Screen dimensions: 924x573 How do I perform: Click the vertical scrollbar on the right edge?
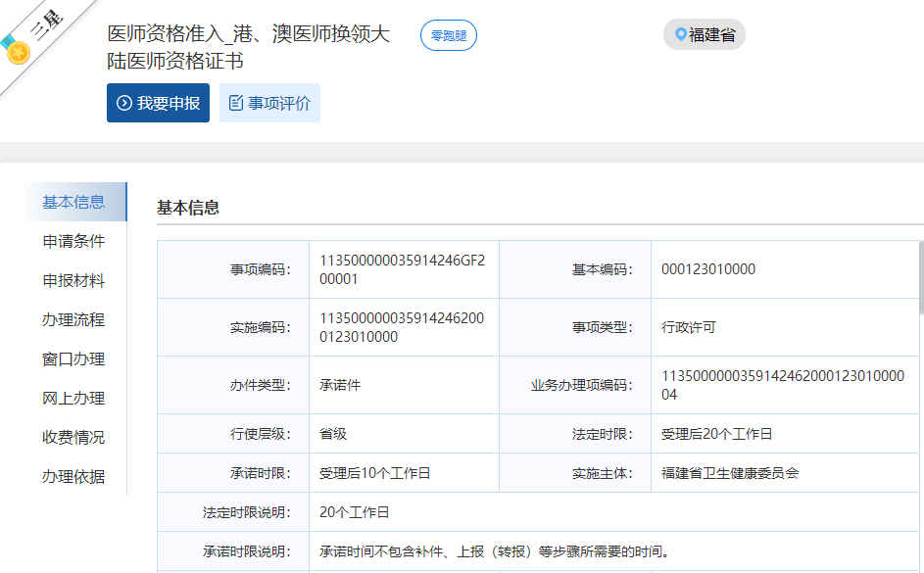[919, 284]
